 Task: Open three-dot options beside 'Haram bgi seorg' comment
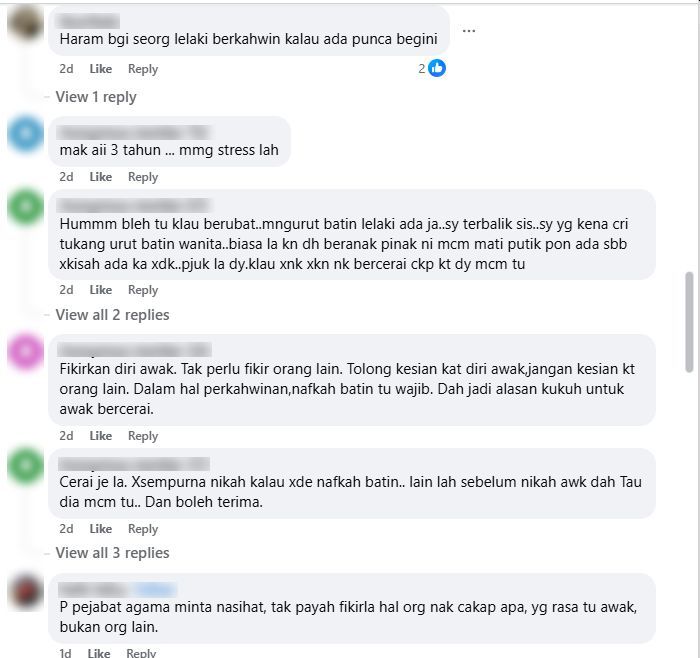(468, 31)
